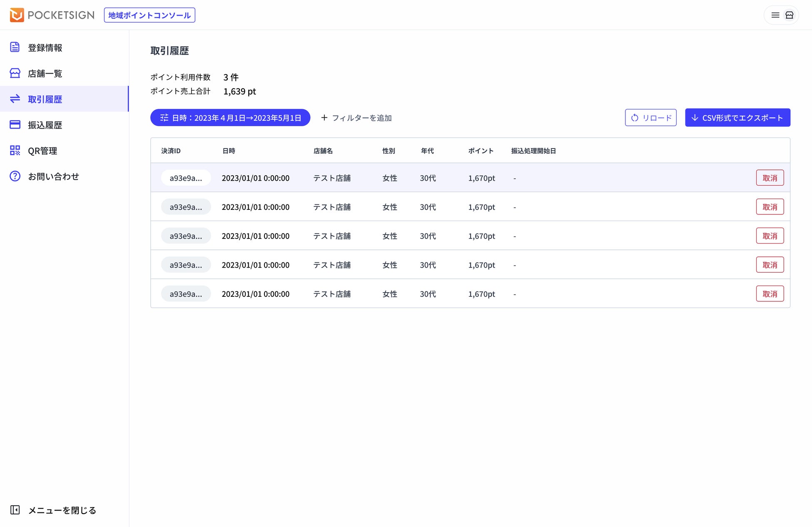Click the 登録情報 document icon
Viewport: 812px width, 527px height.
15,47
